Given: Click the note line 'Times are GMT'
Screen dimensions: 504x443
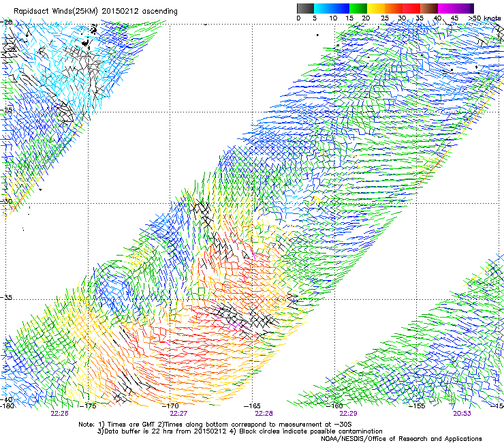Looking at the screenshot, I should pos(130,425).
